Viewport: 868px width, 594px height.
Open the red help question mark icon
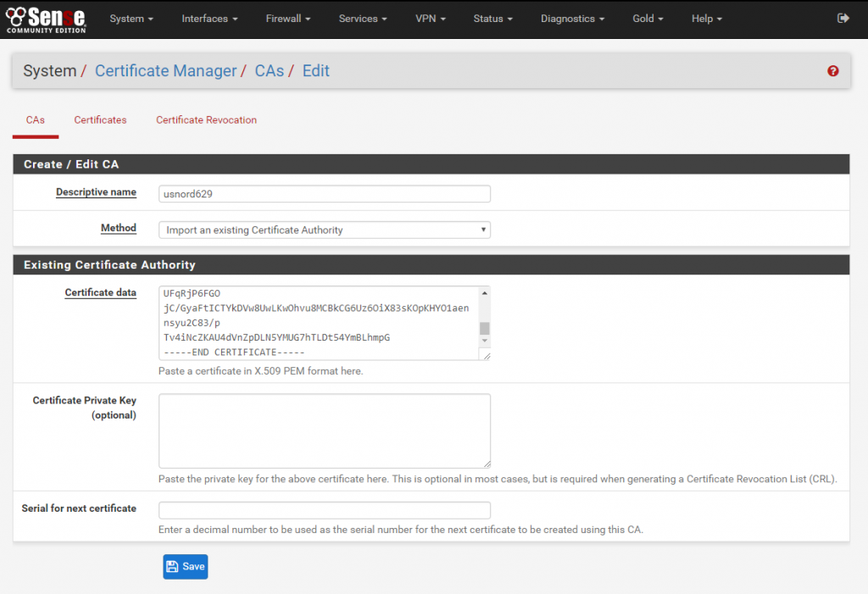click(x=832, y=71)
